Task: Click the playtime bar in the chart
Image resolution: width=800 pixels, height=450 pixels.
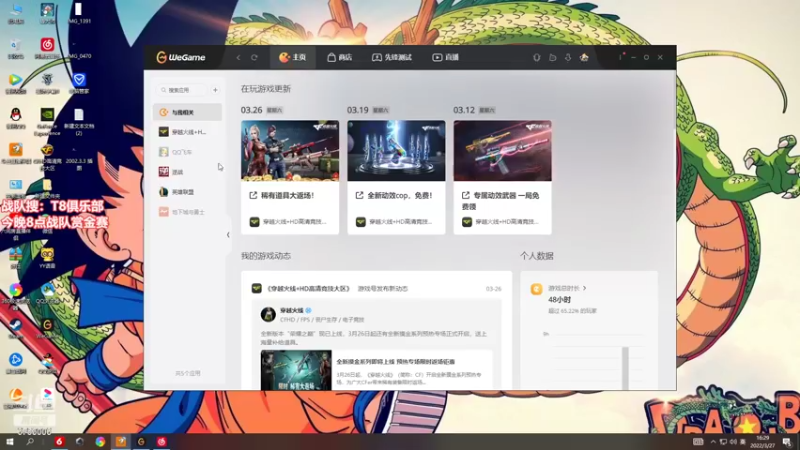Action: [x=625, y=368]
